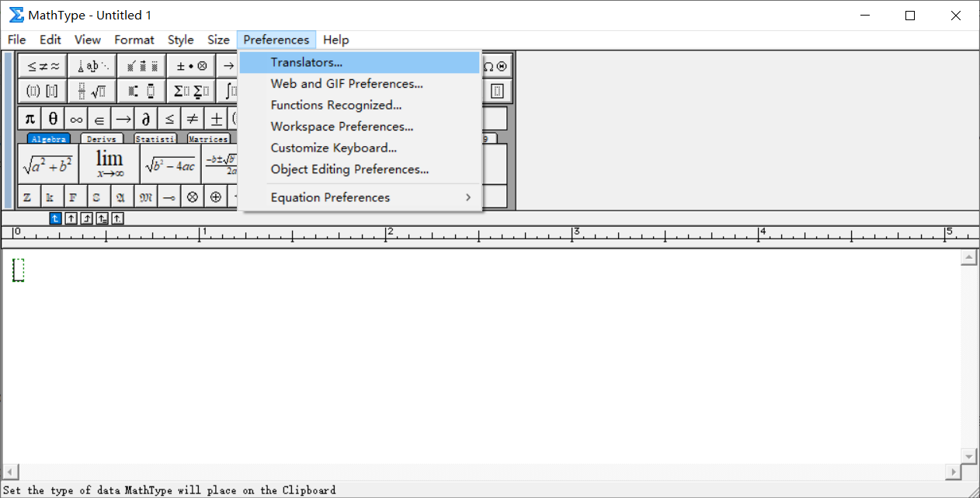Insert the pi symbol
Viewport: 980px width, 498px height.
pyautogui.click(x=30, y=119)
